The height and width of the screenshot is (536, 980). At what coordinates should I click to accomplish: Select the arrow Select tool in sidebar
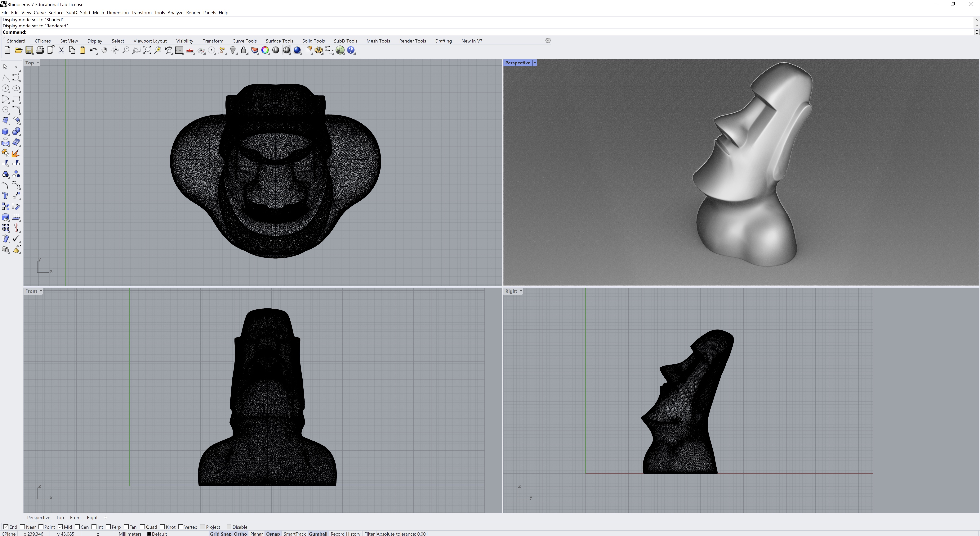pos(5,67)
